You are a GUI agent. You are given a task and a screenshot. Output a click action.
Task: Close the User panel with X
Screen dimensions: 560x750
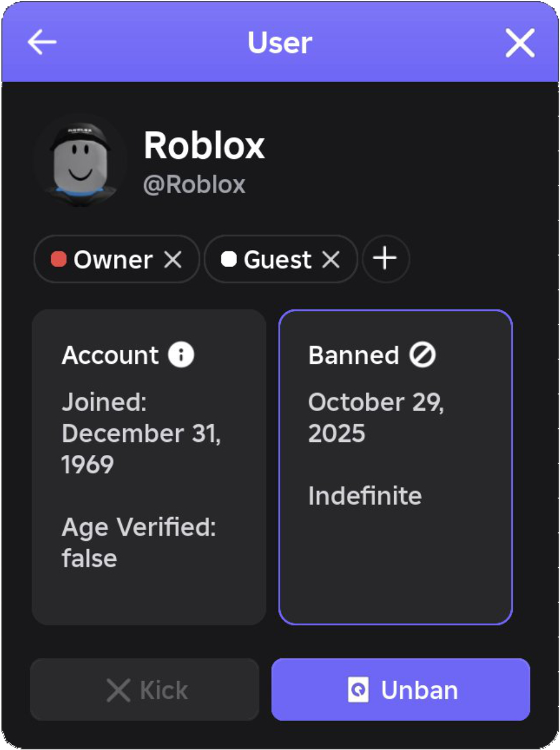(520, 43)
